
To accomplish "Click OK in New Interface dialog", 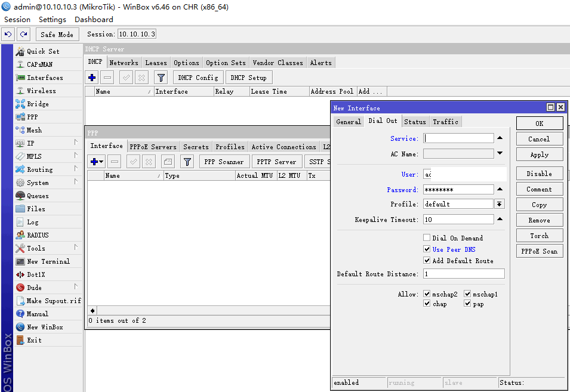I will (x=540, y=124).
